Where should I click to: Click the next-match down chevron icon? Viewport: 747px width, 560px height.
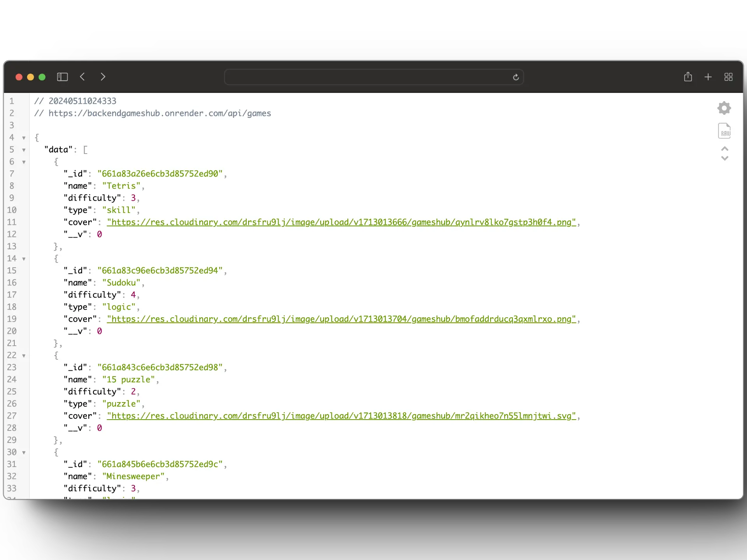point(724,158)
